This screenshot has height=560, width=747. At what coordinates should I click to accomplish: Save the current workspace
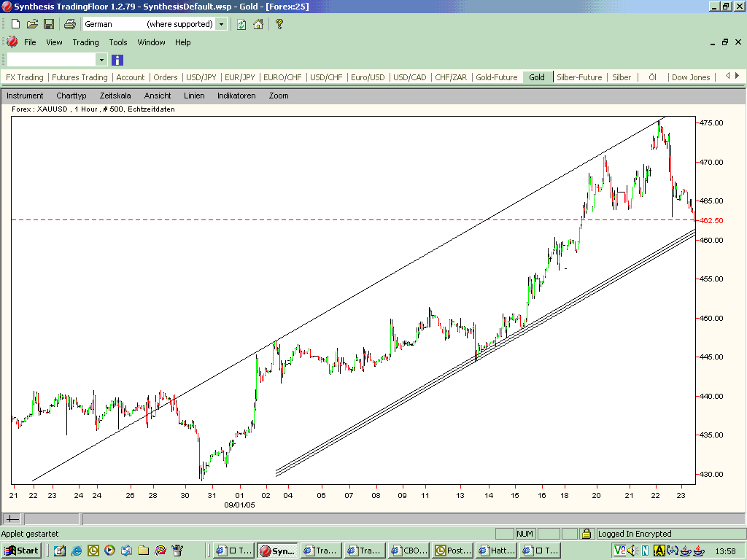[48, 23]
